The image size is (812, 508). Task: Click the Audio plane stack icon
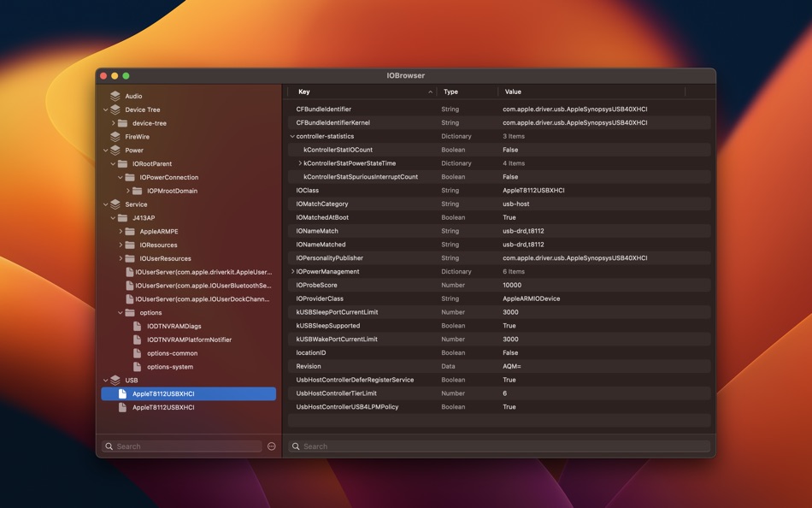tap(115, 96)
